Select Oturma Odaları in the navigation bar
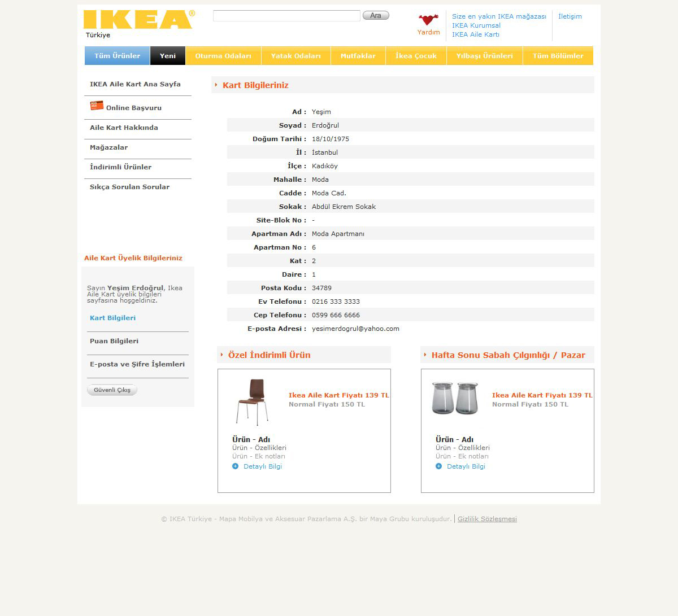 (223, 56)
